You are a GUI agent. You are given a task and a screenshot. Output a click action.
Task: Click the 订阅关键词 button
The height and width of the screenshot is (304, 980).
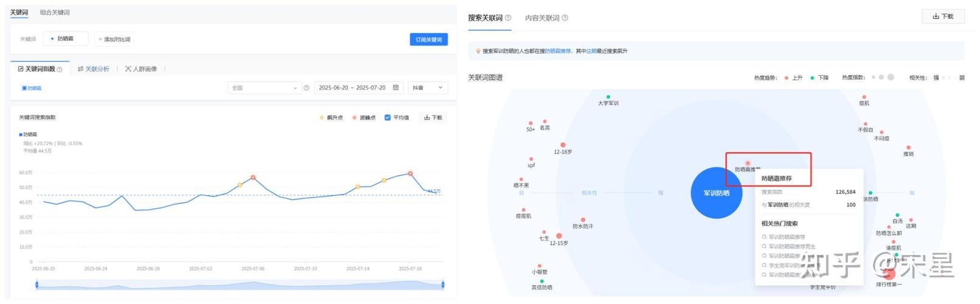(x=429, y=40)
